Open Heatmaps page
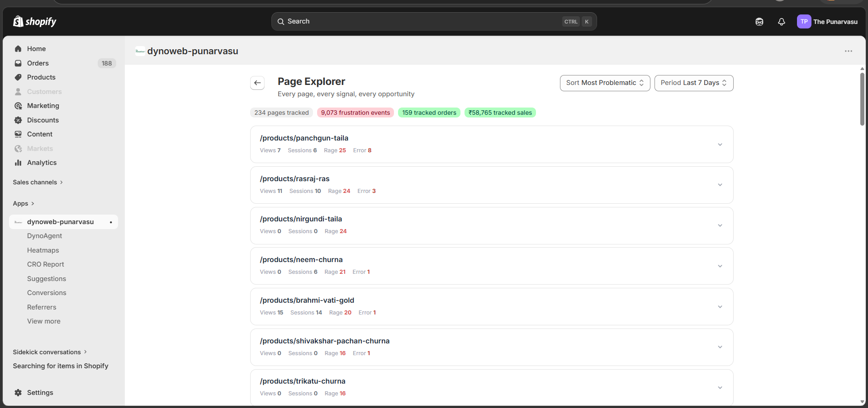 pyautogui.click(x=43, y=250)
